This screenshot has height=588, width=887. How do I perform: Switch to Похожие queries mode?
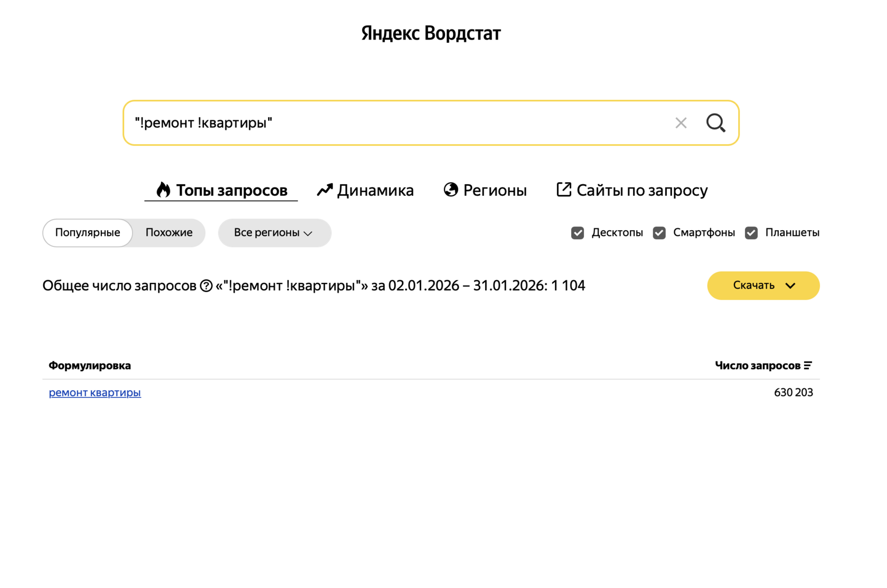(x=168, y=232)
